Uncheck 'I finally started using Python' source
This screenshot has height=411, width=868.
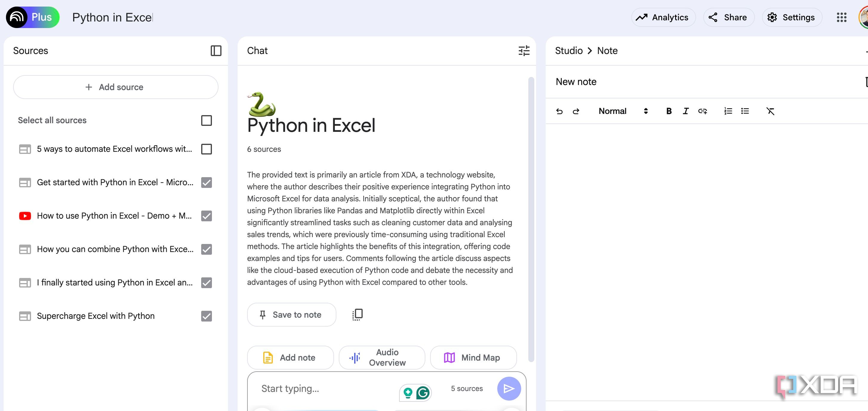[206, 282]
